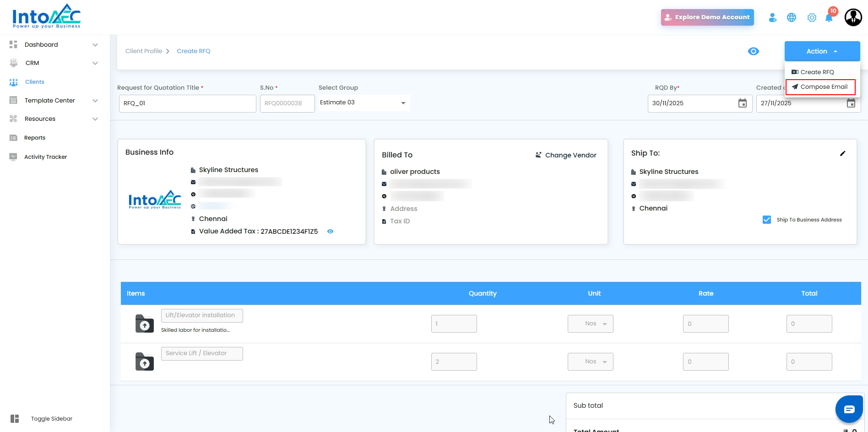Select Compose Email from Action menu
Screen dimensions: 868x432
[820, 87]
